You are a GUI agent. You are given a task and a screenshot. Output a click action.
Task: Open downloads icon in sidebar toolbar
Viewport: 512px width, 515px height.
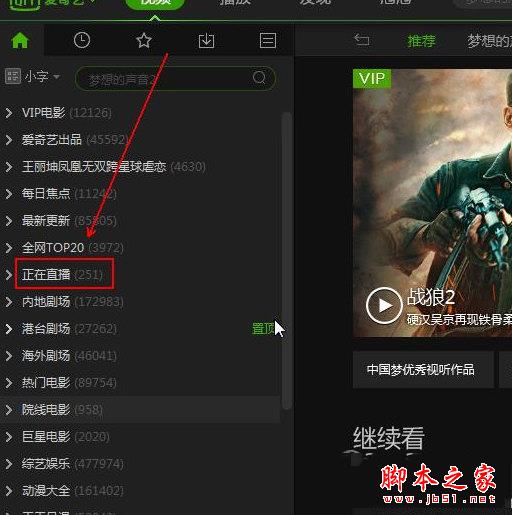[206, 41]
